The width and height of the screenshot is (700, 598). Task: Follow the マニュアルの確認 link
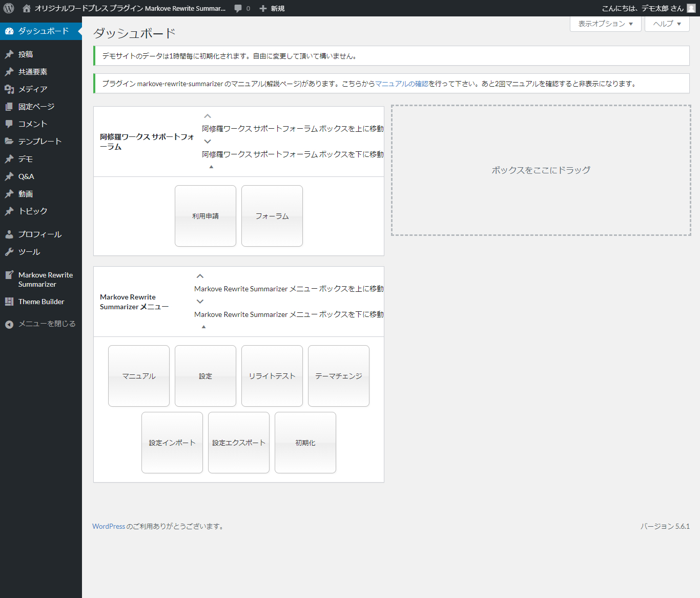click(x=402, y=84)
